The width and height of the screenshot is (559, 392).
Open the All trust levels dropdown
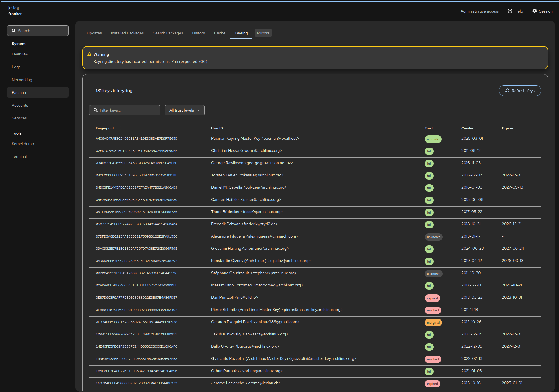tap(184, 110)
